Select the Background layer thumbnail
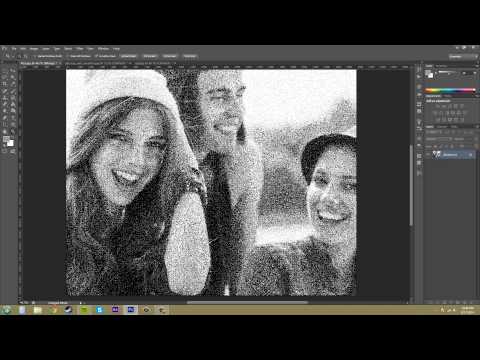480x360 pixels. click(x=436, y=154)
